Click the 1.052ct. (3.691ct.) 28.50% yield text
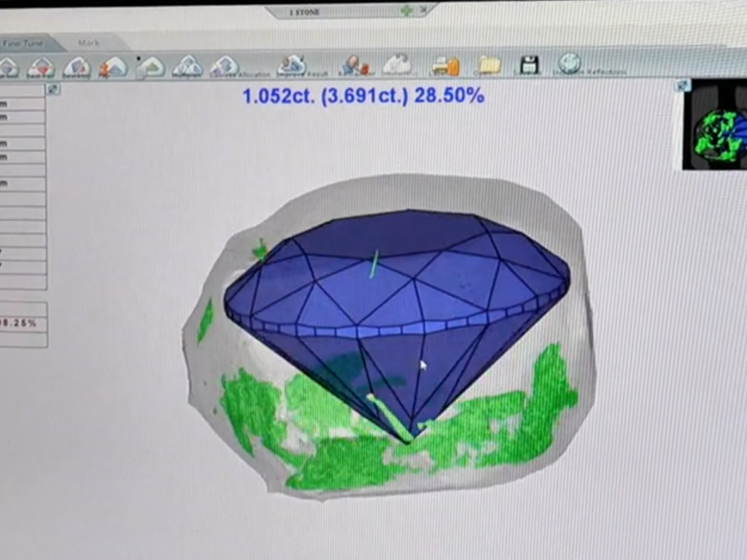747x560 pixels. tap(363, 96)
